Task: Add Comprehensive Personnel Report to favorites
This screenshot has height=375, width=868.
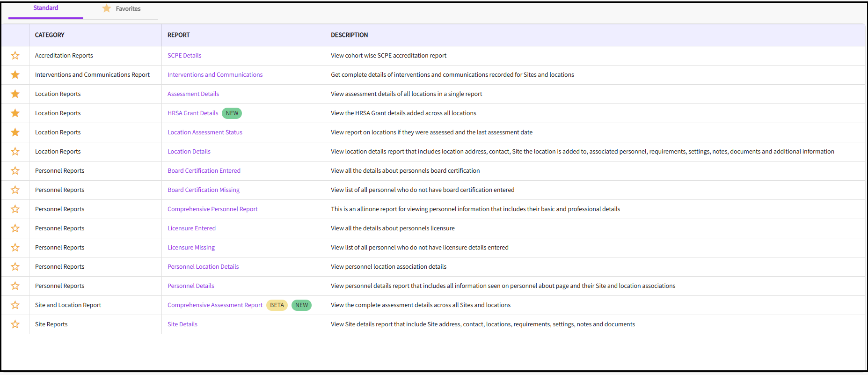Action: pos(15,209)
